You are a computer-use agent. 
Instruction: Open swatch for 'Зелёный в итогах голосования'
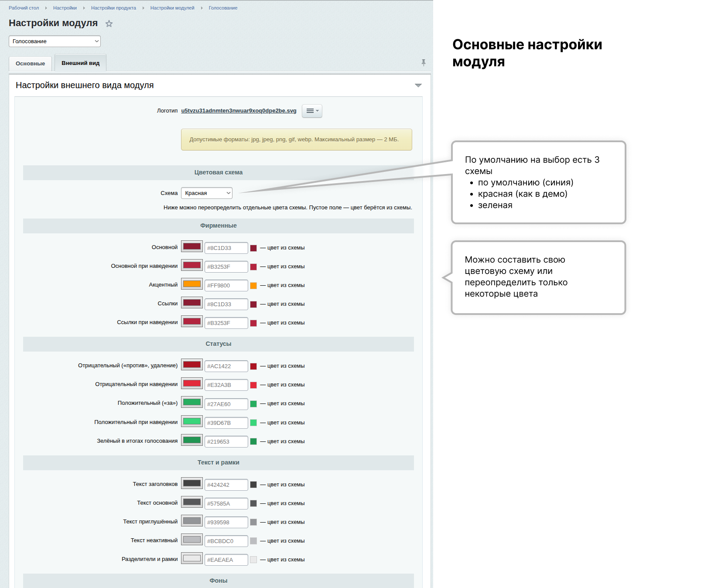(192, 440)
